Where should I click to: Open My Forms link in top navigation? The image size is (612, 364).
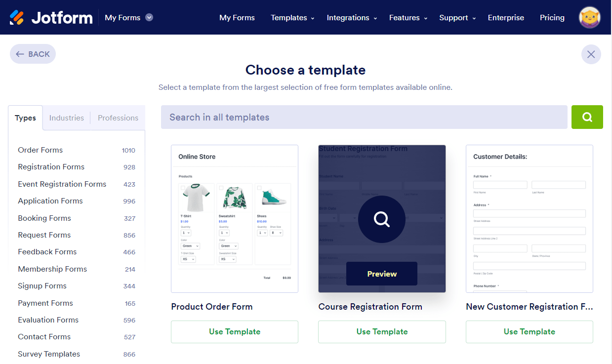pos(237,18)
